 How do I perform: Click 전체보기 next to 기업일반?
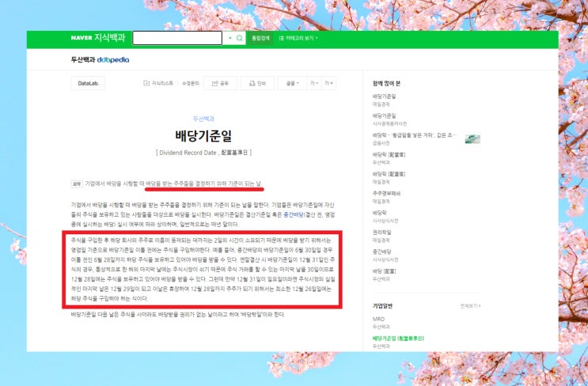click(x=470, y=306)
